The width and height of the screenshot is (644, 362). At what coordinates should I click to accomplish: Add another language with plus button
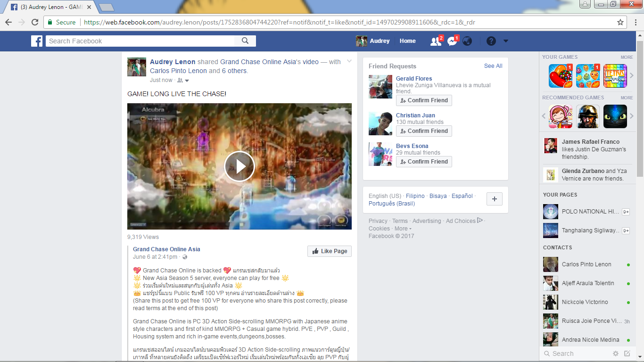(x=495, y=199)
